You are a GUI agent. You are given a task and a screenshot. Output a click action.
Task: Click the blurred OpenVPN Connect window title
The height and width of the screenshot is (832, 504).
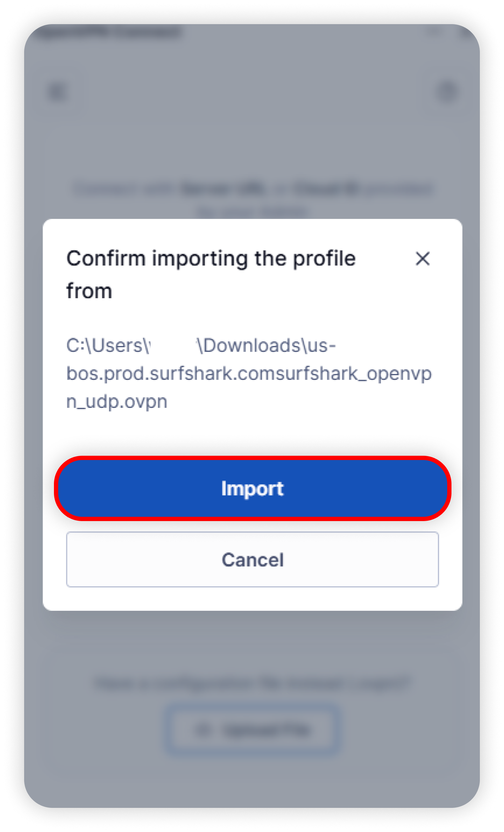click(110, 33)
